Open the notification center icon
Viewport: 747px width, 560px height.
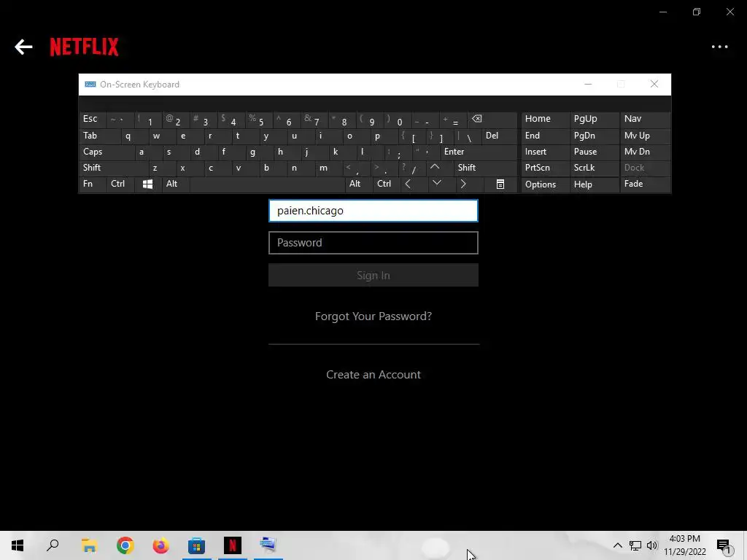click(724, 545)
